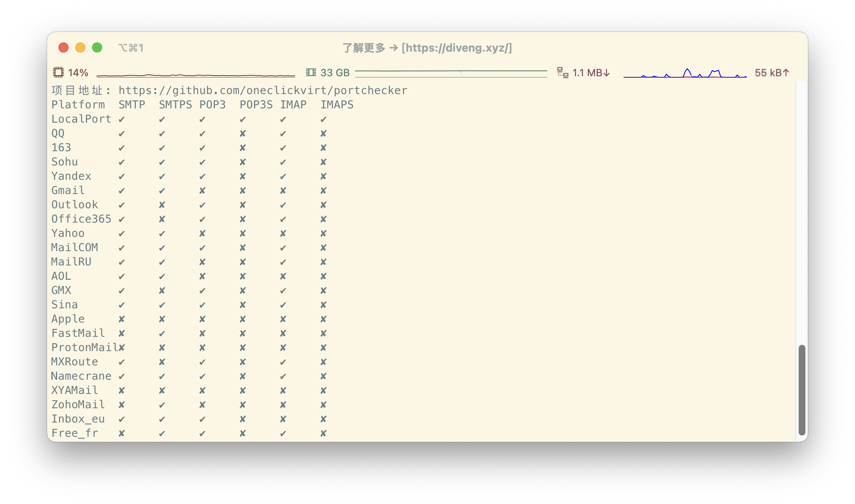Click the Office365 row label

[x=82, y=219]
